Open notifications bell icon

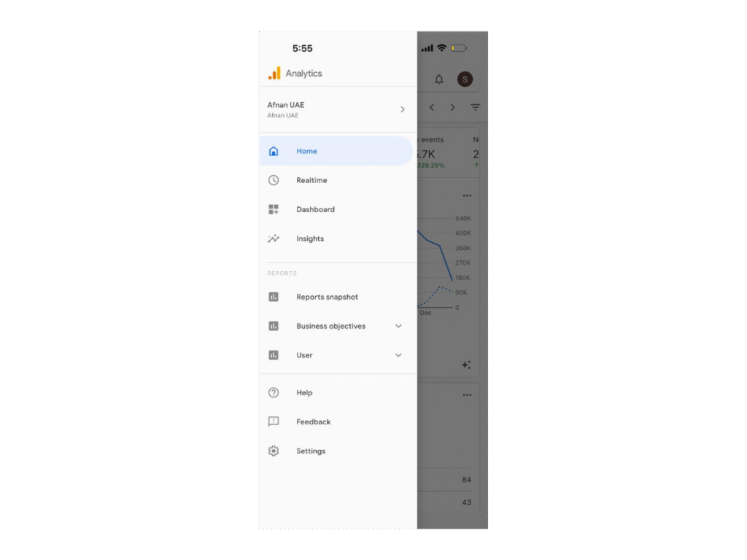(438, 79)
